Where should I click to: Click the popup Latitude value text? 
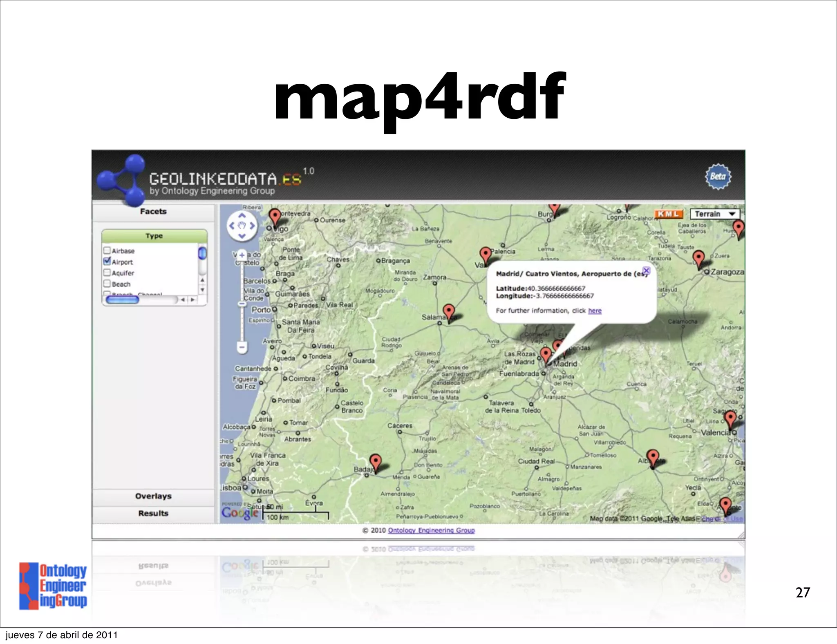click(x=556, y=288)
